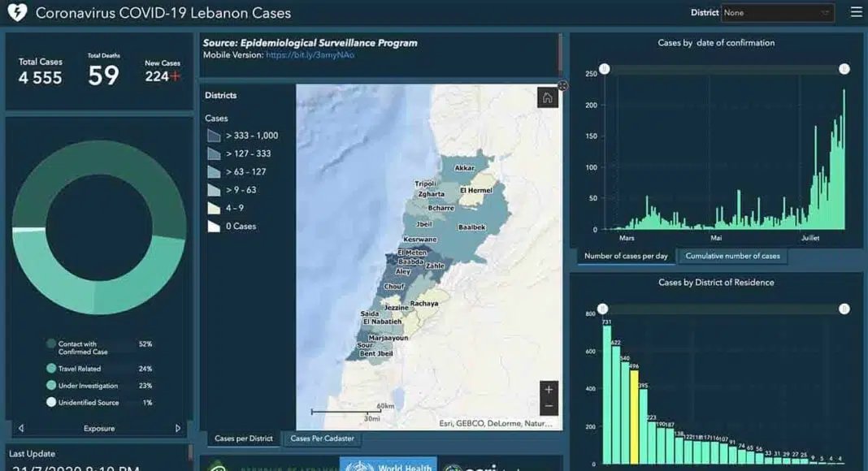The width and height of the screenshot is (868, 471).
Task: Zoom out on the Lebanon map
Action: pyautogui.click(x=549, y=406)
